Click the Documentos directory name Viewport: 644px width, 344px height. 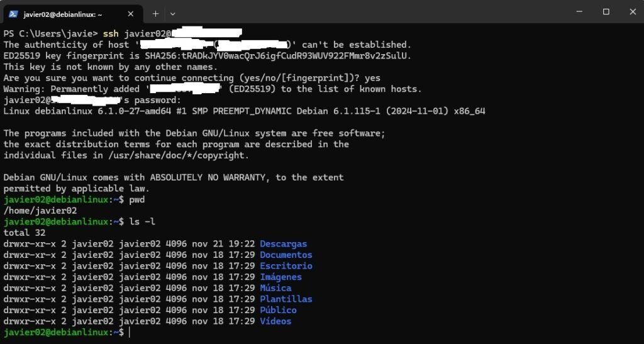286,255
